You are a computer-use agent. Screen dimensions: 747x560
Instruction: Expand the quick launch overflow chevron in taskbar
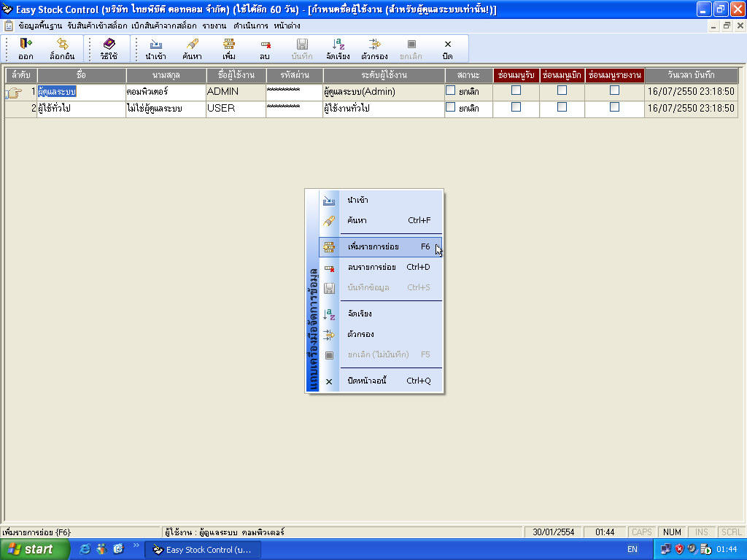136,545
